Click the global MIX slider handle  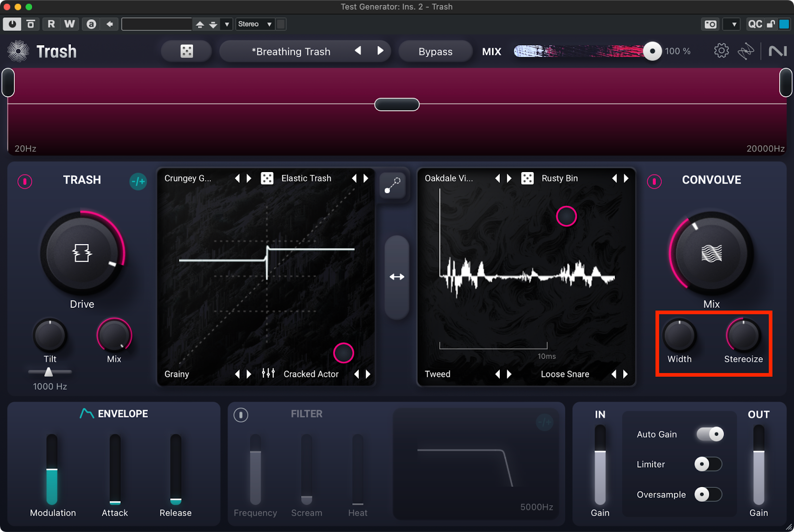[652, 51]
